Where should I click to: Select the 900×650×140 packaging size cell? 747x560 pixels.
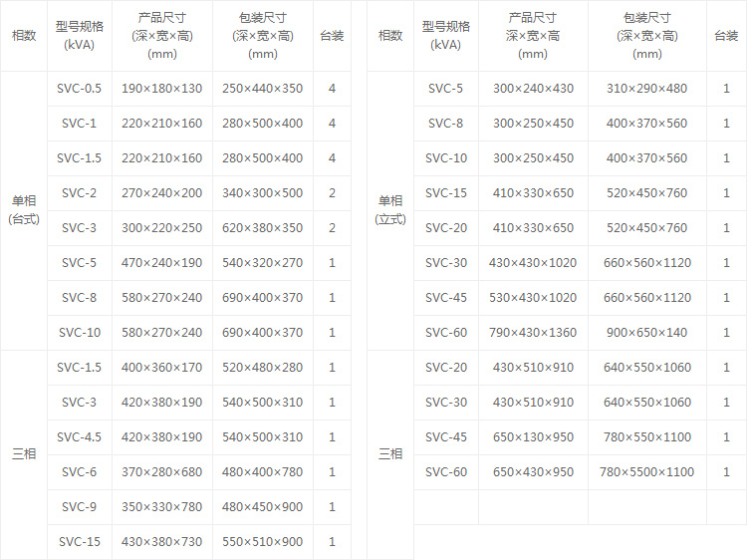646,333
